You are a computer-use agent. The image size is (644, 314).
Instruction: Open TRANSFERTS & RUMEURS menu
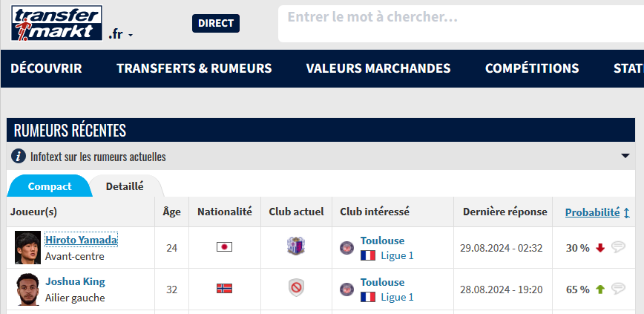point(194,68)
